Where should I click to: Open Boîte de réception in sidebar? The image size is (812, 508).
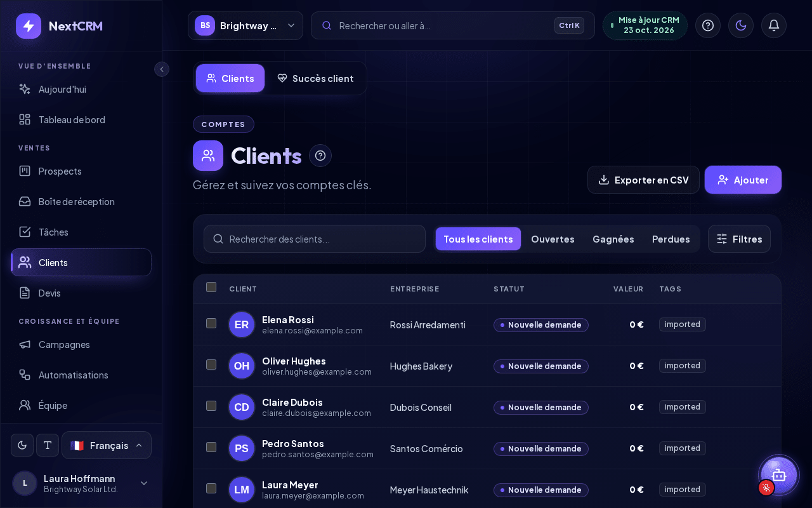pyautogui.click(x=81, y=201)
